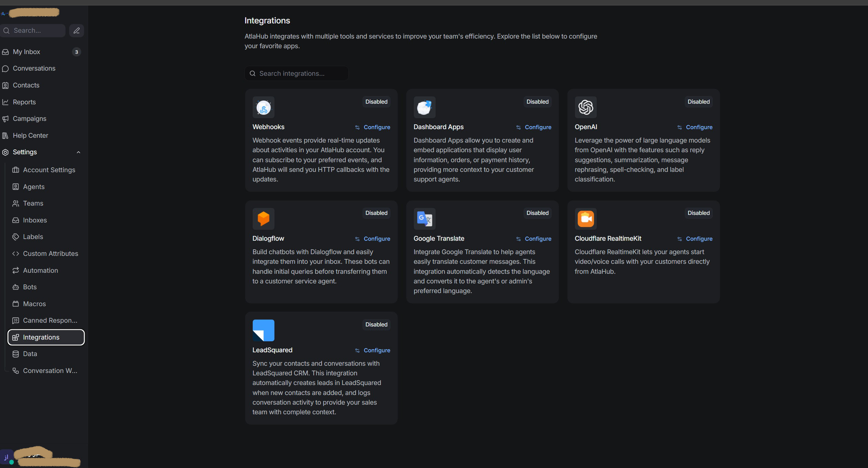Viewport: 868px width, 468px height.
Task: Click the Search integrations input field
Action: 296,73
